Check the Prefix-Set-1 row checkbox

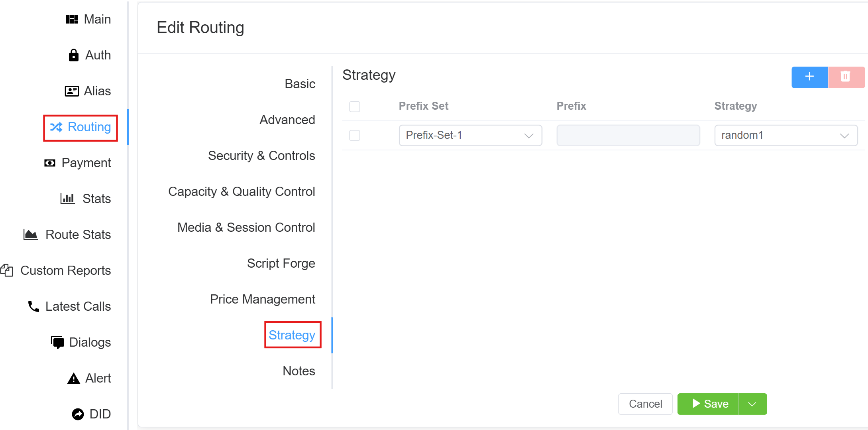(355, 135)
